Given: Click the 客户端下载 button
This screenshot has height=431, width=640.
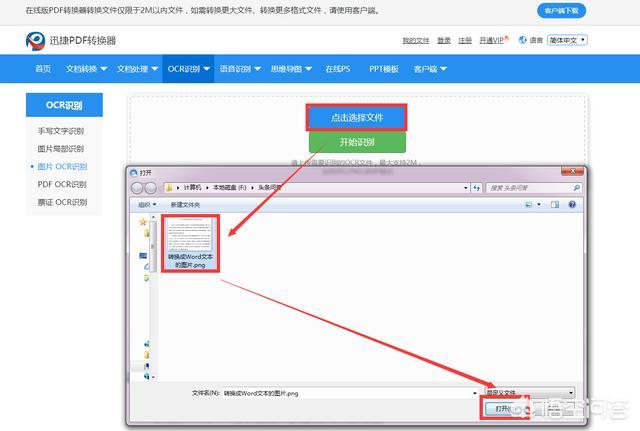Looking at the screenshot, I should [561, 11].
